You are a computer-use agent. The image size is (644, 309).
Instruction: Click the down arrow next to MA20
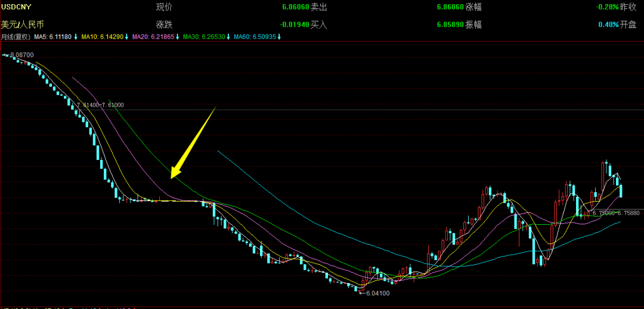click(177, 37)
